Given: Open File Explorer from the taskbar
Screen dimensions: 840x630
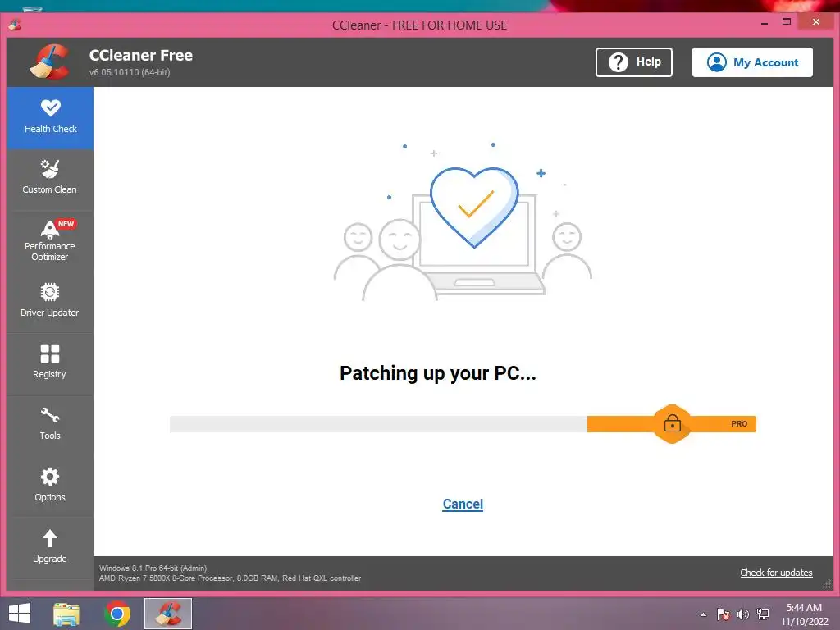Looking at the screenshot, I should [x=66, y=614].
